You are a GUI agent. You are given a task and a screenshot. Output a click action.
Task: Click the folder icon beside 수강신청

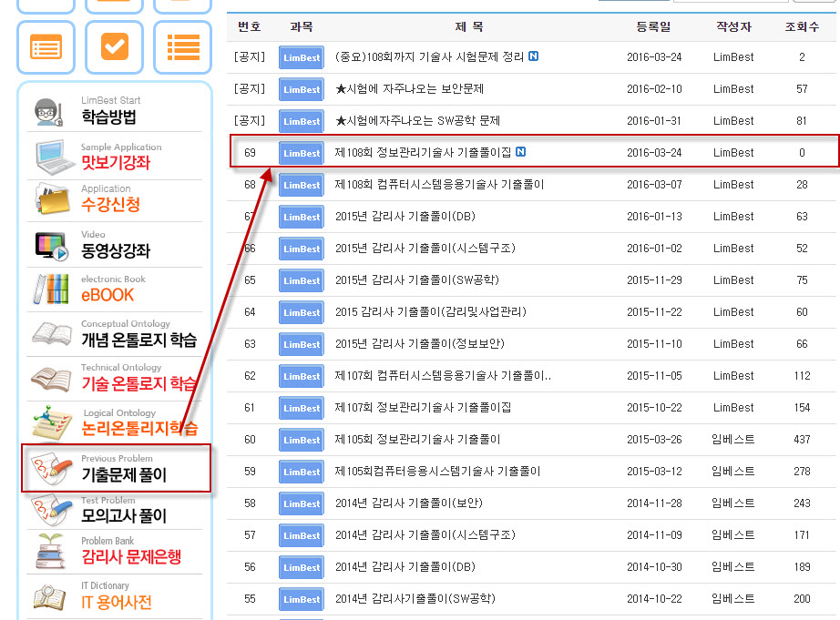[x=53, y=199]
